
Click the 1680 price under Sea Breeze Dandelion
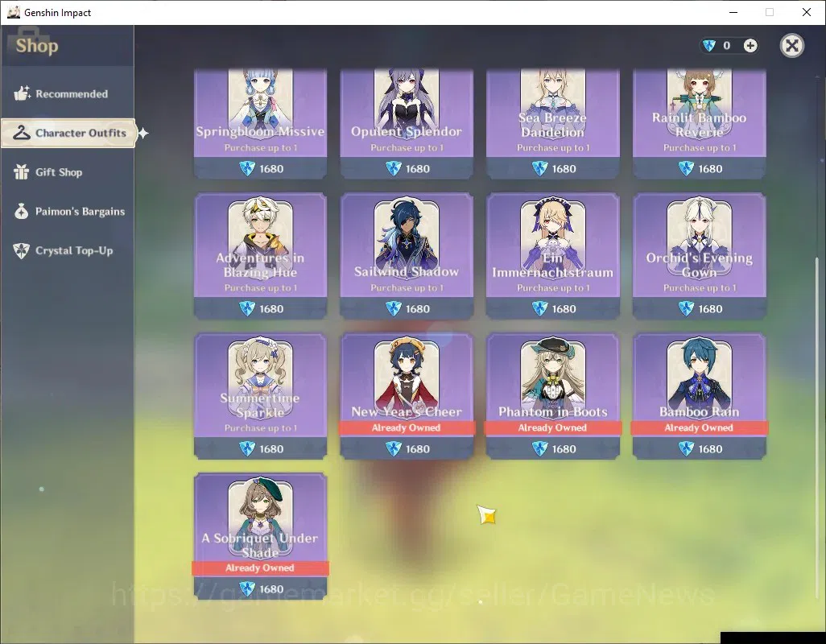(554, 168)
